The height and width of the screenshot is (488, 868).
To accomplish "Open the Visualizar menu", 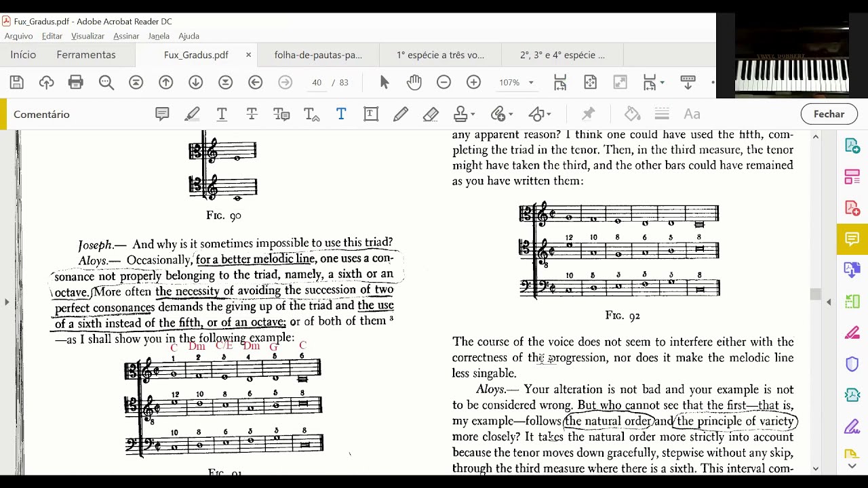I will [87, 36].
